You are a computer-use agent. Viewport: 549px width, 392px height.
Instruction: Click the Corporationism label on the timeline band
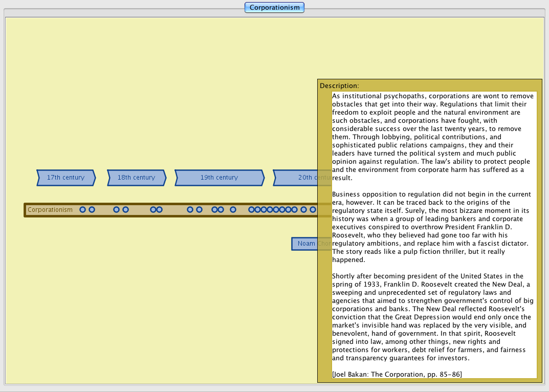click(50, 210)
